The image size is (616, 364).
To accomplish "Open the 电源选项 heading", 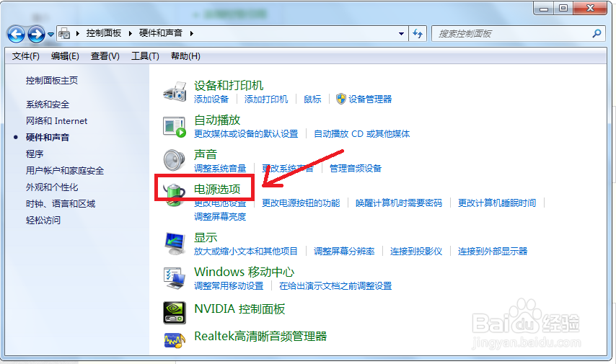I will pyautogui.click(x=217, y=190).
